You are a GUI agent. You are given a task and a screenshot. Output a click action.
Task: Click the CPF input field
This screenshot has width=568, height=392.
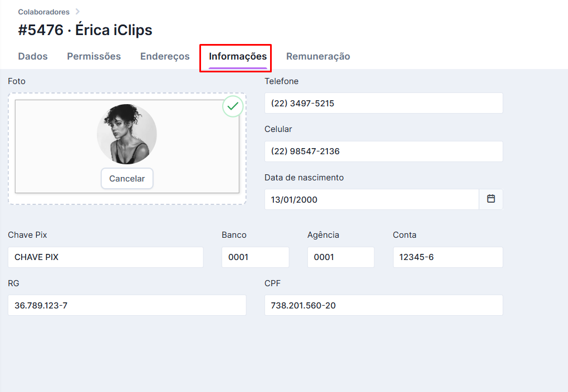(383, 305)
